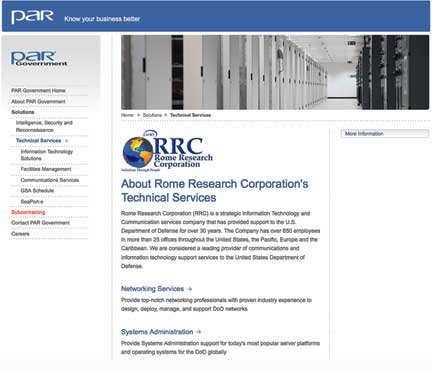Image resolution: width=432 pixels, height=370 pixels.
Task: Expand the More Information box
Action: click(x=385, y=134)
